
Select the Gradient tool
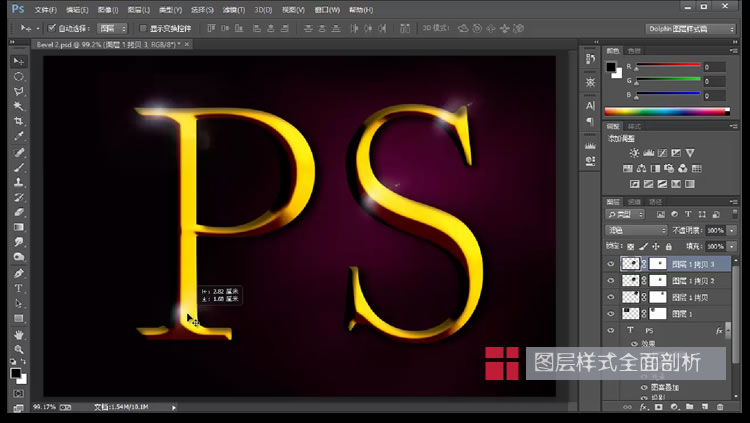[x=19, y=227]
